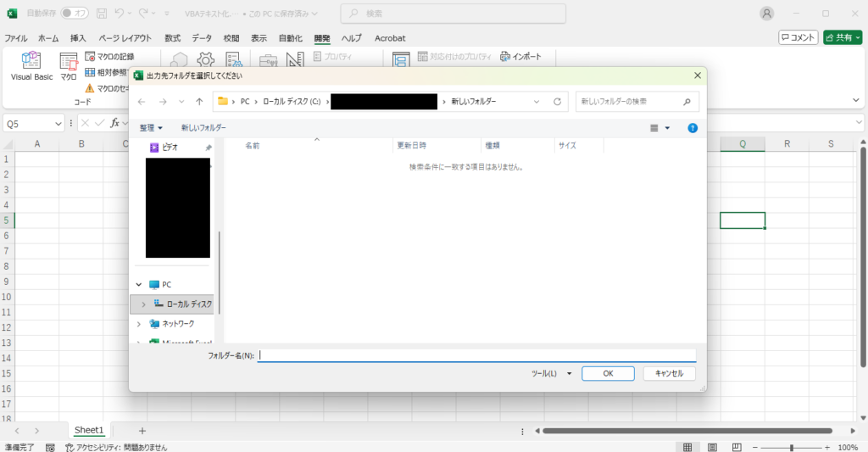Collapse the PC tree node
Image resolution: width=868 pixels, height=452 pixels.
(x=139, y=285)
